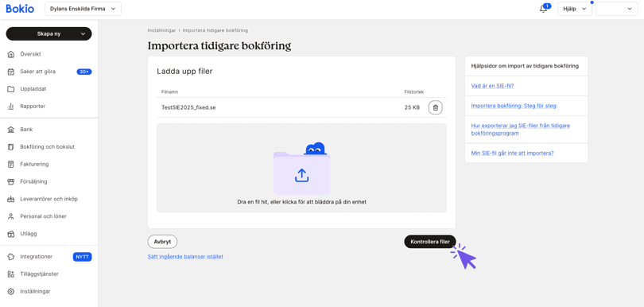This screenshot has width=644, height=307.
Task: Click the Bokföring och bokslut book icon
Action: click(11, 146)
